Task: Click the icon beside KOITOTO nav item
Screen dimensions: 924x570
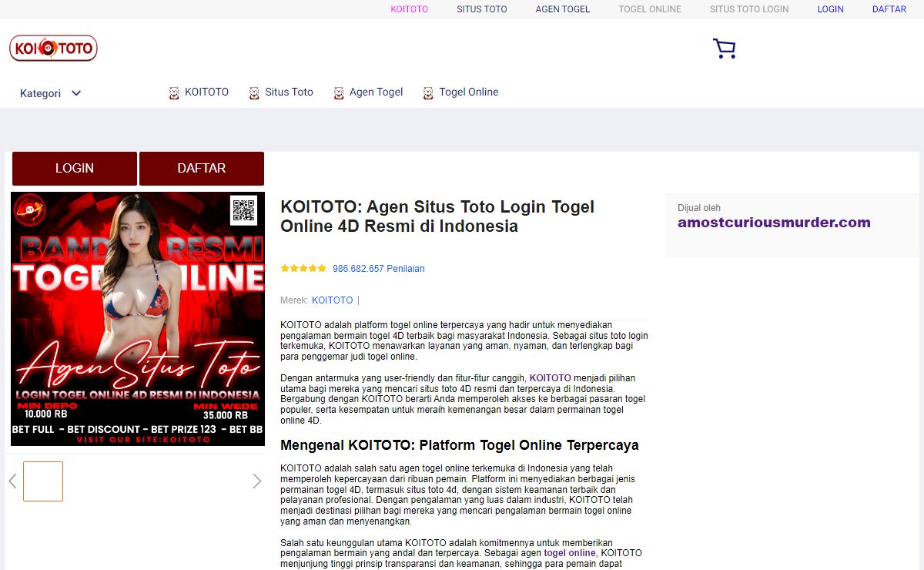Action: pos(174,93)
